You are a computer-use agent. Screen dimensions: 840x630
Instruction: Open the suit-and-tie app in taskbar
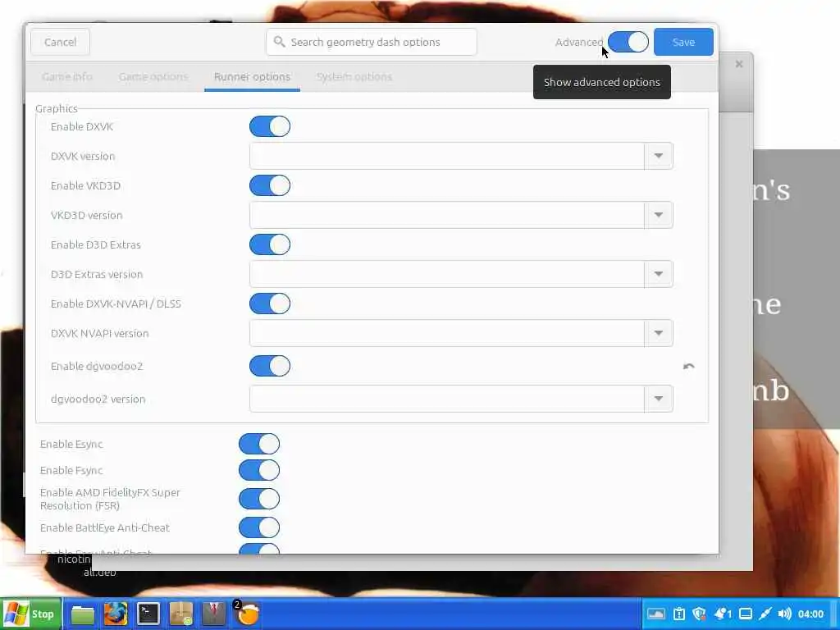pos(214,614)
